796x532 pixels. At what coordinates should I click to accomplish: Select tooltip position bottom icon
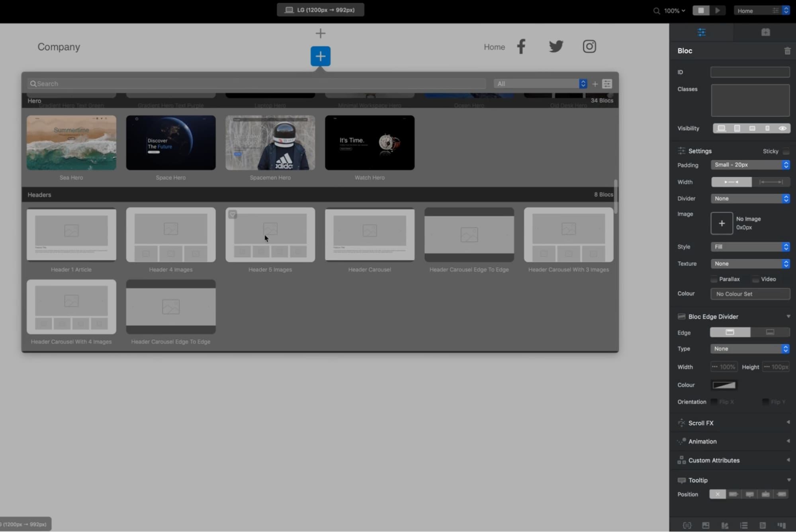[x=749, y=494]
